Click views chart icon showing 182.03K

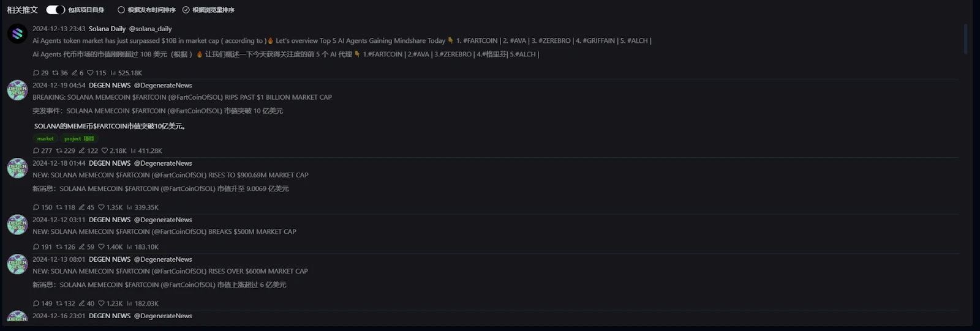(x=129, y=303)
